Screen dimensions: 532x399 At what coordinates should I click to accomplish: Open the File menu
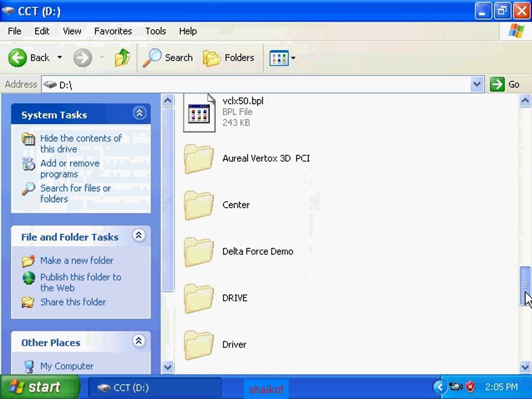(x=14, y=31)
